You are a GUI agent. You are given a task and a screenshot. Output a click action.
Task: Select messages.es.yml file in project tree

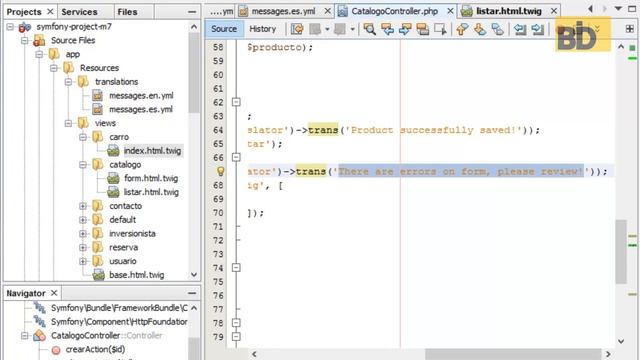coord(140,109)
